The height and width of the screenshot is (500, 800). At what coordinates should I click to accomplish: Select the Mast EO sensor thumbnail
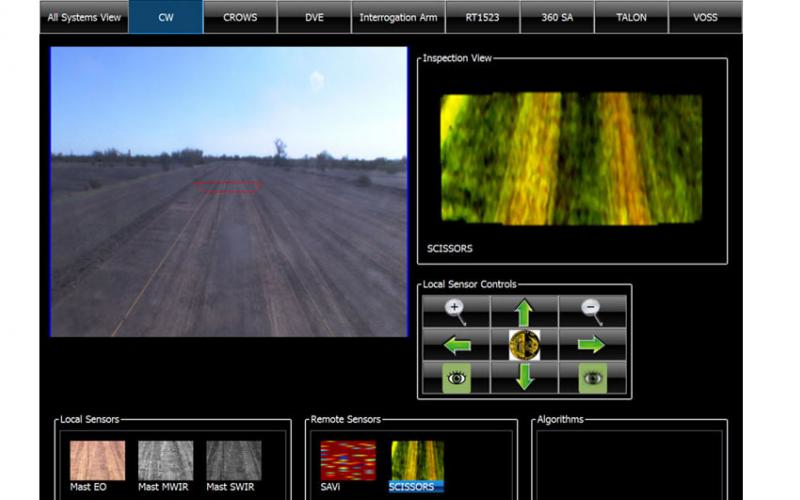pos(97,460)
